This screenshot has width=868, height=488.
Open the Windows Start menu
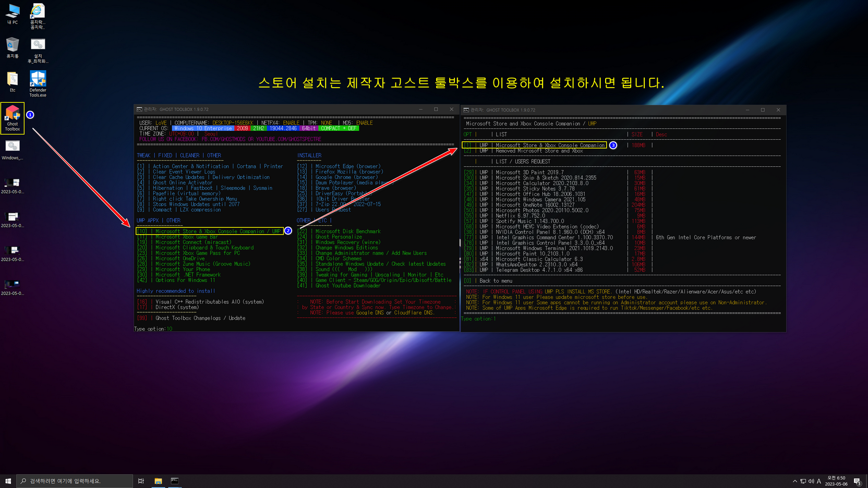pyautogui.click(x=8, y=481)
